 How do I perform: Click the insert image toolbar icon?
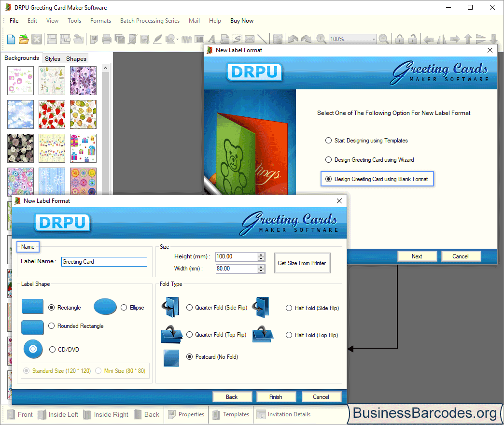click(x=145, y=39)
